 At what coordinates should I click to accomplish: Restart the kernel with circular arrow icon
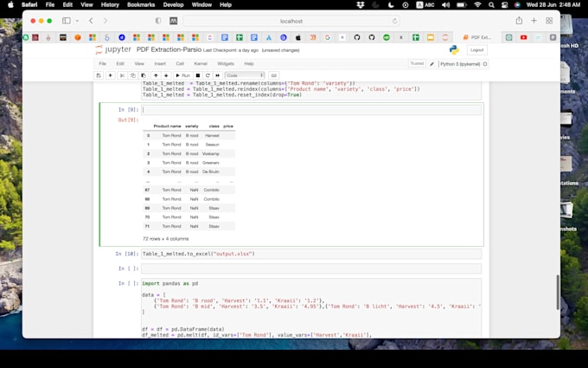tap(208, 75)
